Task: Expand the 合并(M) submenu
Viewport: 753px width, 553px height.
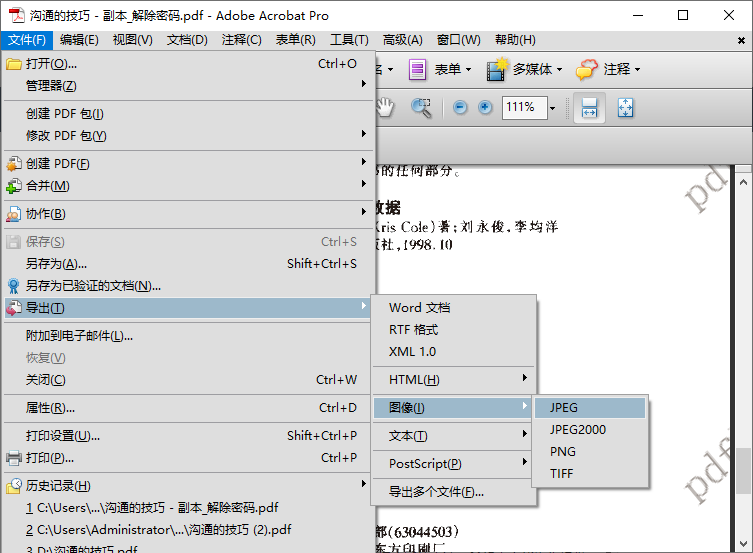Action: point(364,184)
